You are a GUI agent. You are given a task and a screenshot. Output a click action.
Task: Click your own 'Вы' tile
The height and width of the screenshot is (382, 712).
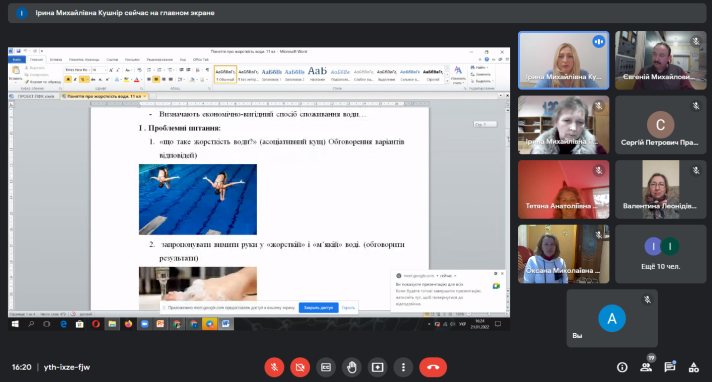pos(612,318)
